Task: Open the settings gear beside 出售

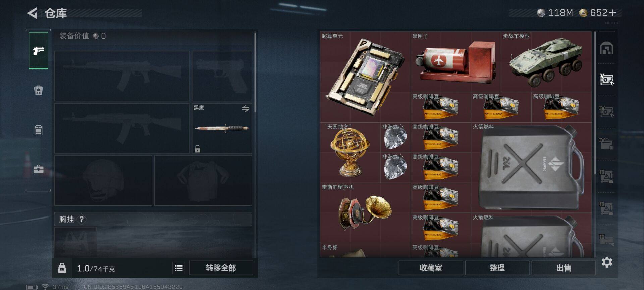Action: [x=607, y=262]
